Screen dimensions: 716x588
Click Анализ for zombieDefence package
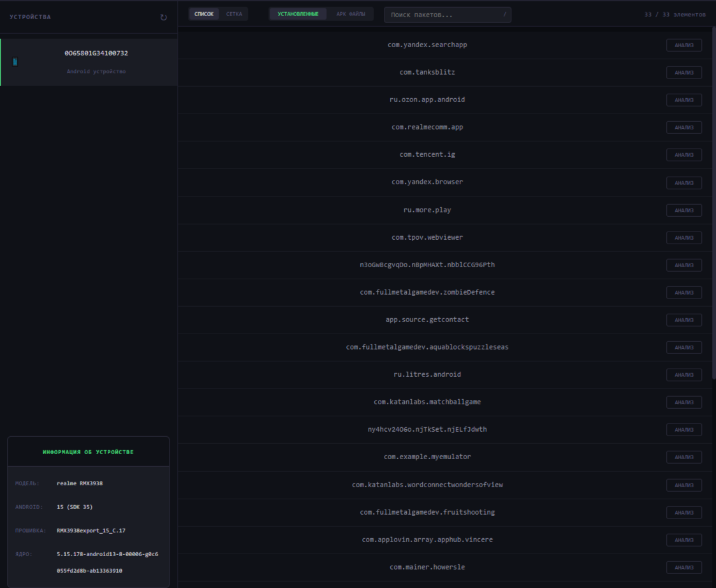pos(683,292)
